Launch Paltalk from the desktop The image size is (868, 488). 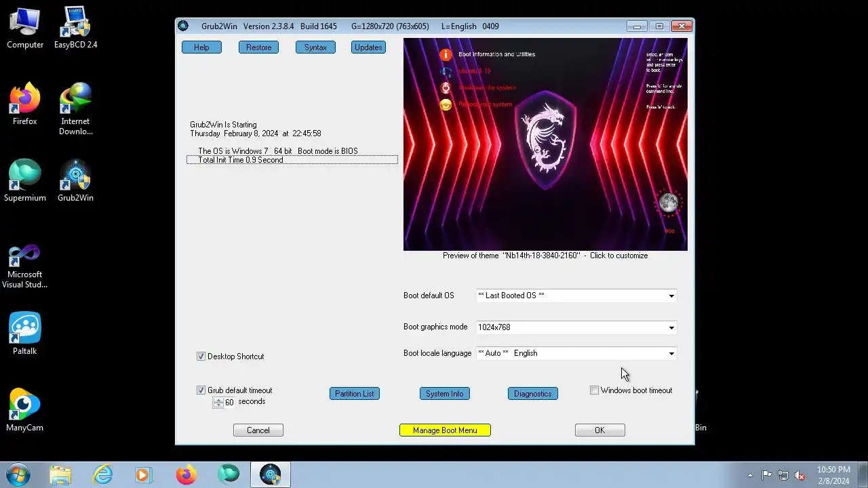tap(25, 334)
